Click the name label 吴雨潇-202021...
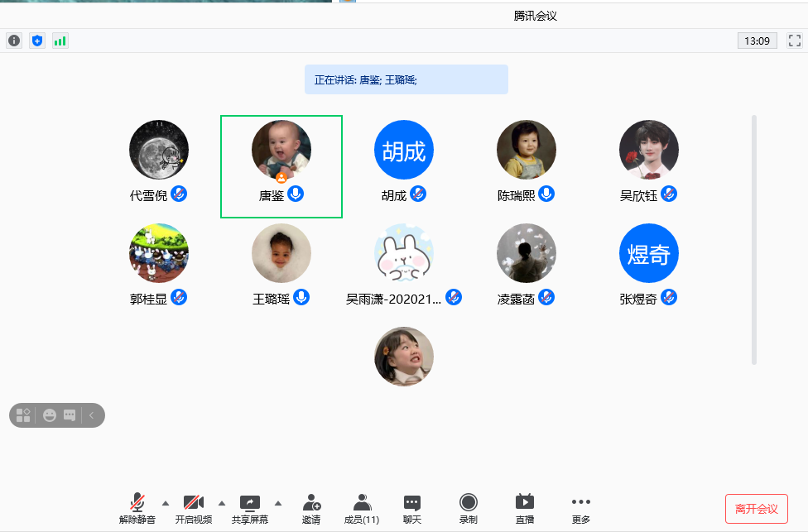Viewport: 808px width, 532px height. 394,299
